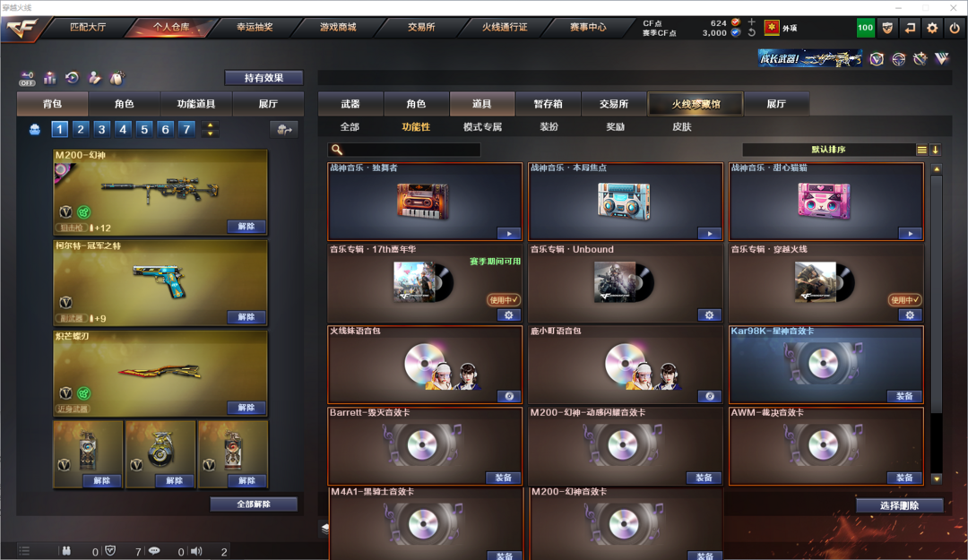Select bag slot 5

143,129
